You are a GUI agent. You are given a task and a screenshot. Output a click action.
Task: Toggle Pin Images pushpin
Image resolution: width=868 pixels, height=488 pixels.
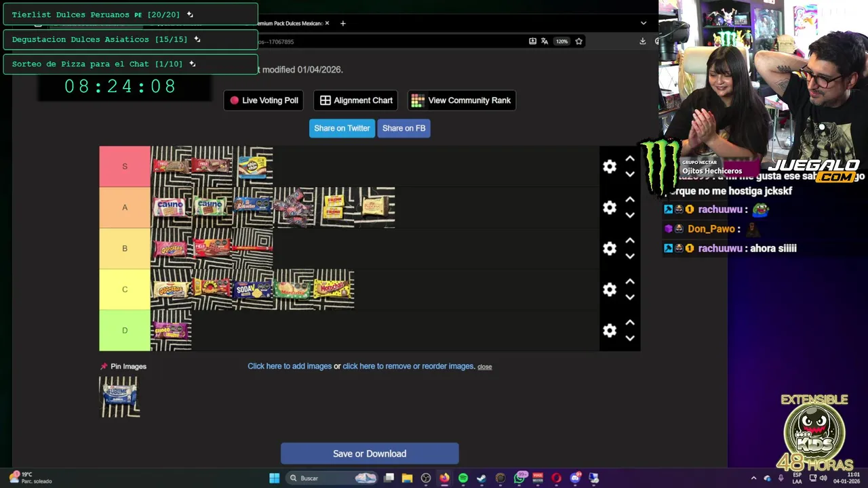click(104, 366)
